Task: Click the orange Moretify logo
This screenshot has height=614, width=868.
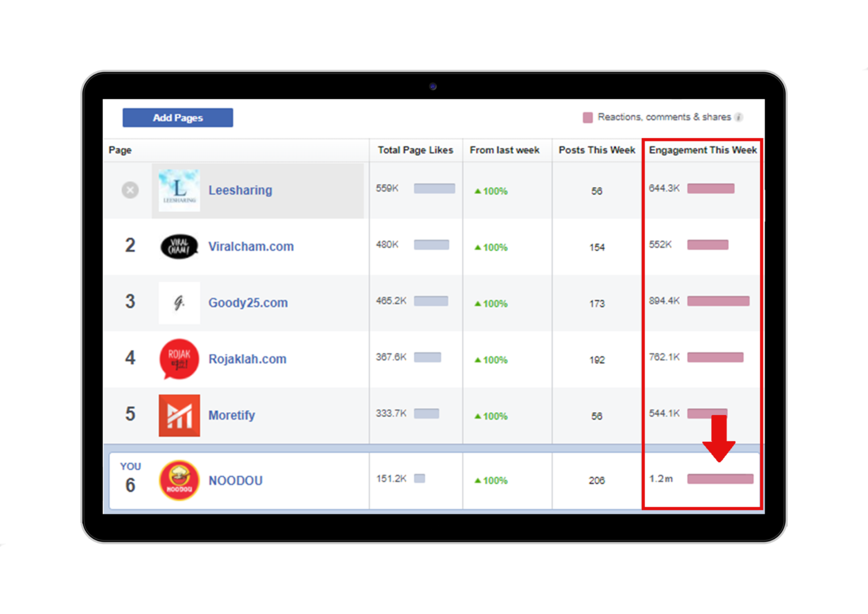Action: click(179, 416)
